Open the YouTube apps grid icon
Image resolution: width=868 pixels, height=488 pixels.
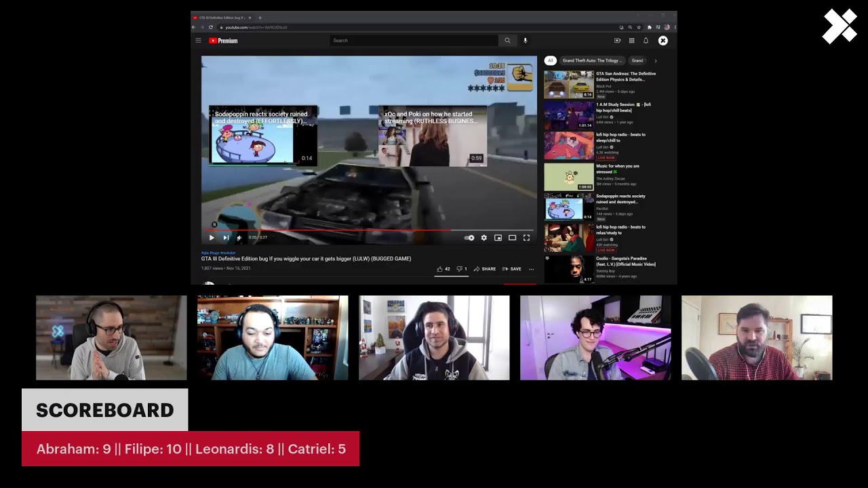pyautogui.click(x=631, y=41)
